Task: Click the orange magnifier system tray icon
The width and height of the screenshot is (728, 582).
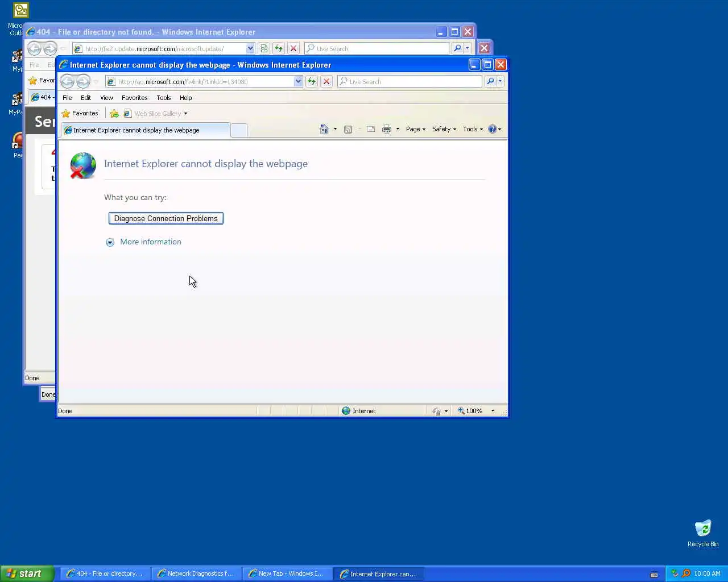Action: (686, 573)
